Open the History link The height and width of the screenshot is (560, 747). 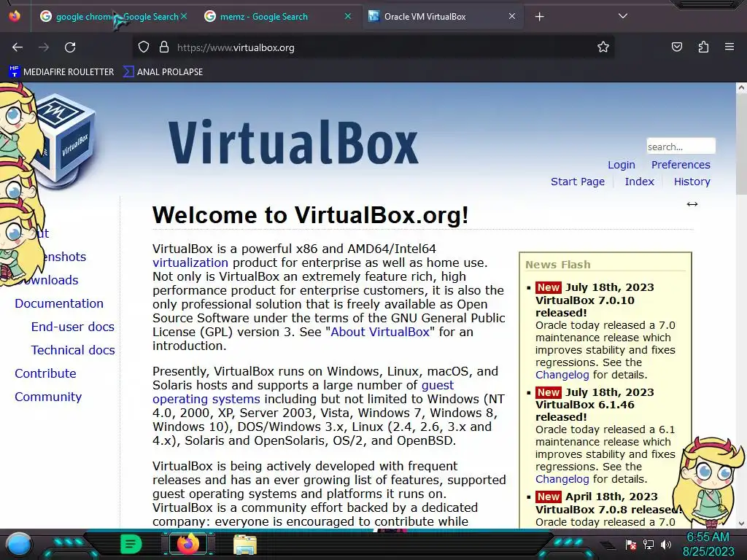pyautogui.click(x=692, y=182)
